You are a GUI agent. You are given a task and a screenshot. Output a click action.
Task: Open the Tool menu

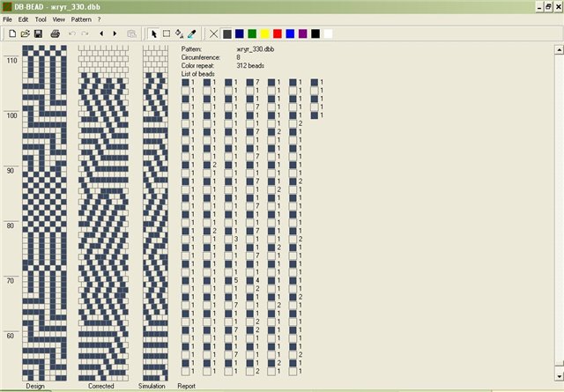tap(41, 19)
